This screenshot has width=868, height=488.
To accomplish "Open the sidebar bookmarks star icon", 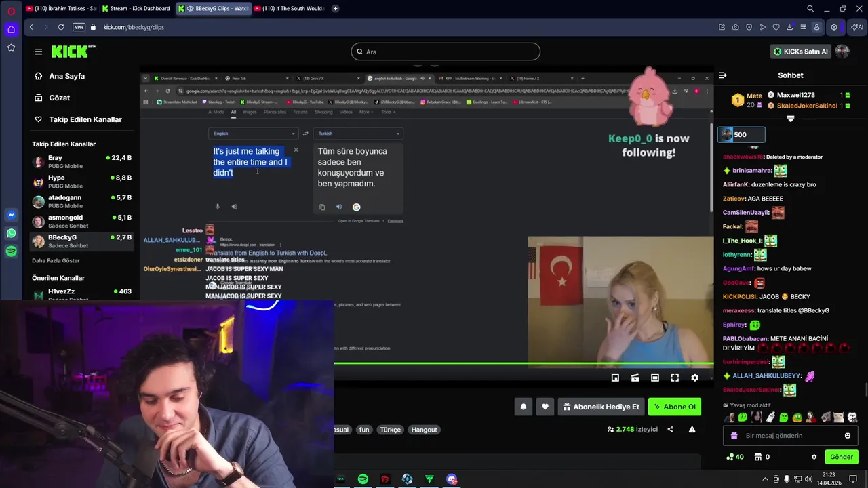I will click(x=11, y=47).
